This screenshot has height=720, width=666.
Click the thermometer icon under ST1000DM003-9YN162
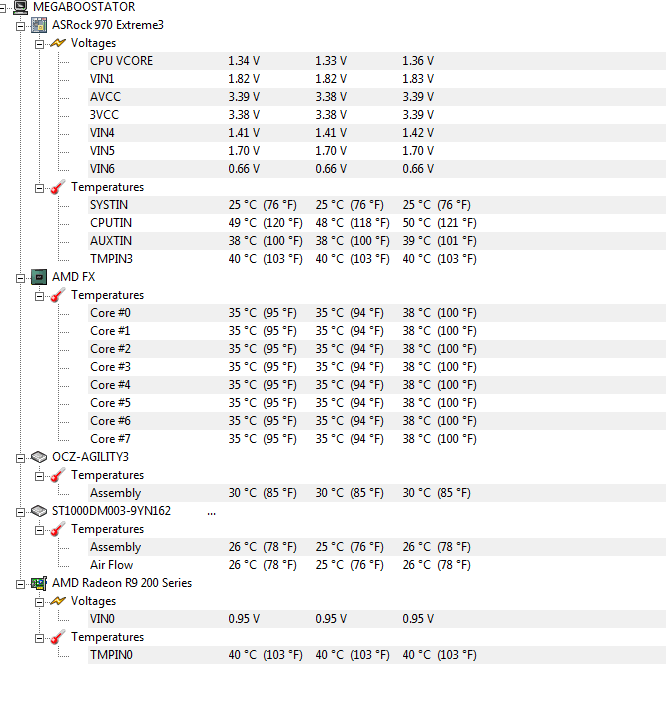(58, 529)
